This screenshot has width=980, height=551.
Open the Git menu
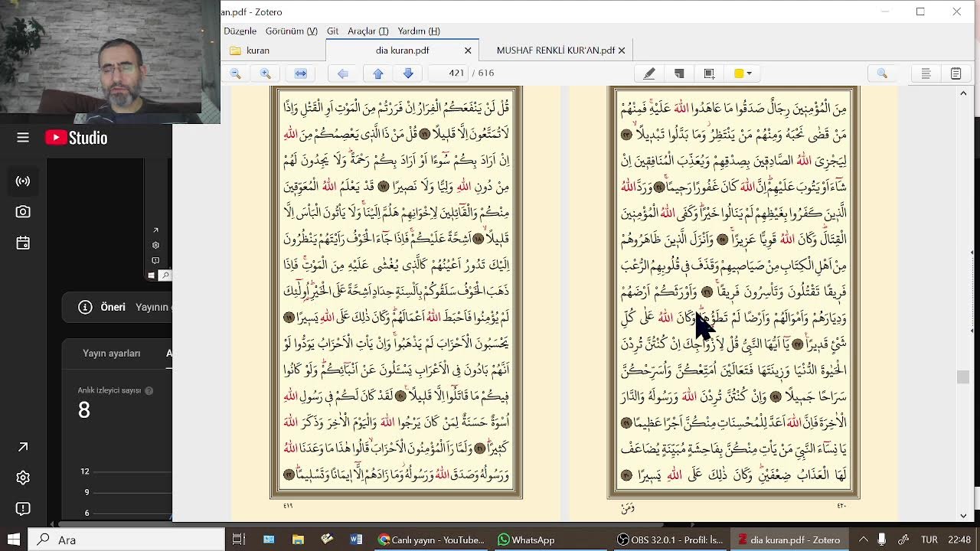click(332, 31)
